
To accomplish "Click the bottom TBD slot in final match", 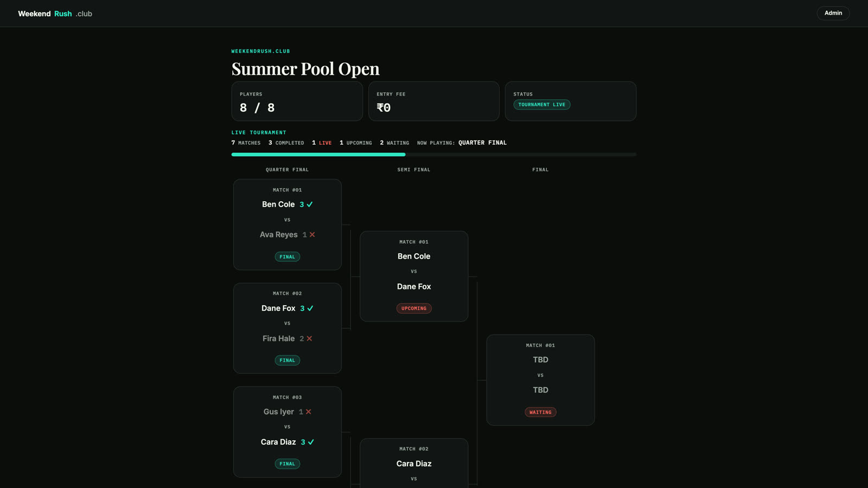I will [540, 390].
